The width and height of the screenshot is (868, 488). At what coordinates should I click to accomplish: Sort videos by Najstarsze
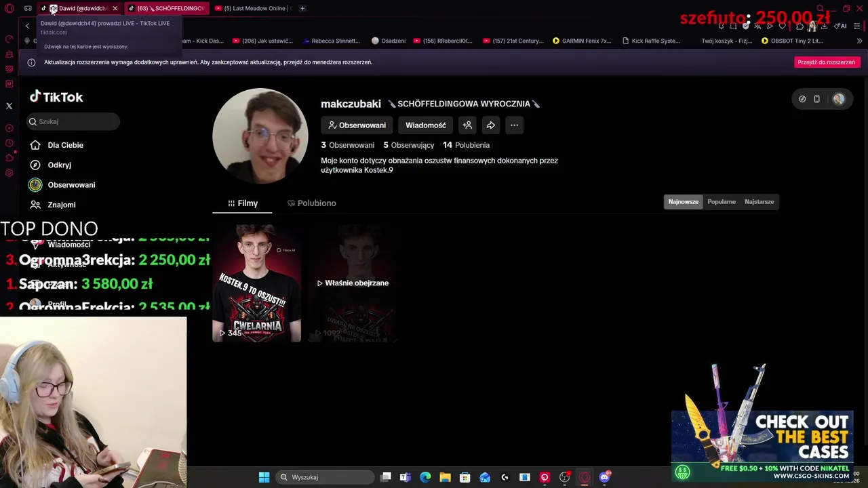pyautogui.click(x=759, y=201)
